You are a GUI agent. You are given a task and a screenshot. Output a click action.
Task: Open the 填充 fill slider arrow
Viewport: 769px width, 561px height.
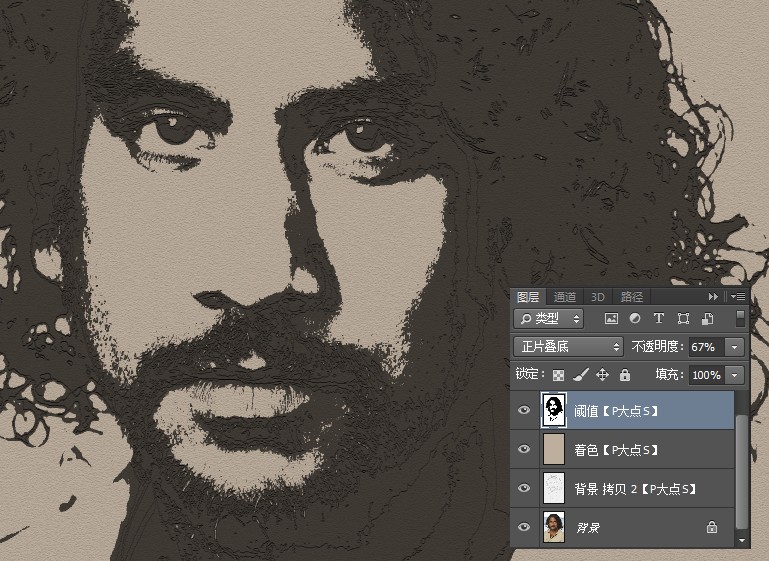(x=734, y=375)
